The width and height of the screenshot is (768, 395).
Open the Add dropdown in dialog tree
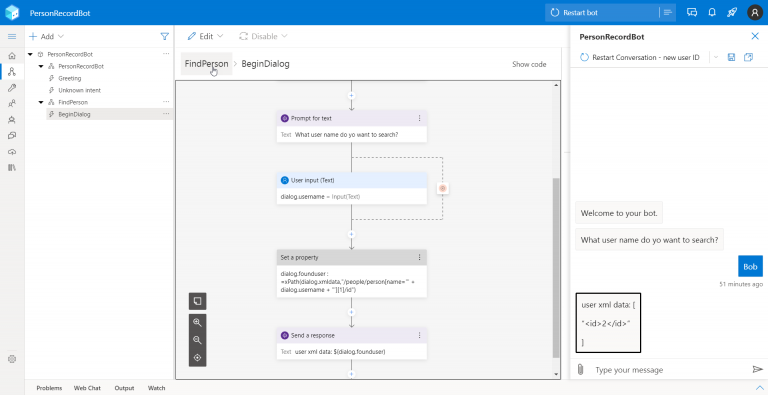coord(47,36)
